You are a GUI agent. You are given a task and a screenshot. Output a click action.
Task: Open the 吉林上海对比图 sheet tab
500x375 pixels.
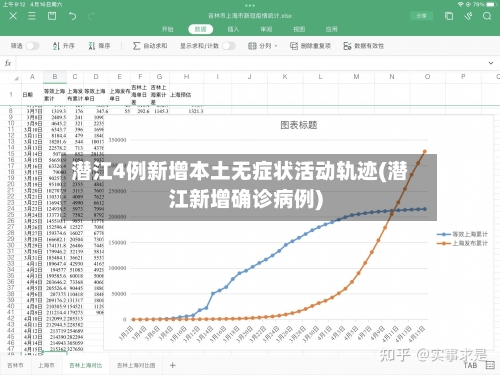tap(136, 365)
